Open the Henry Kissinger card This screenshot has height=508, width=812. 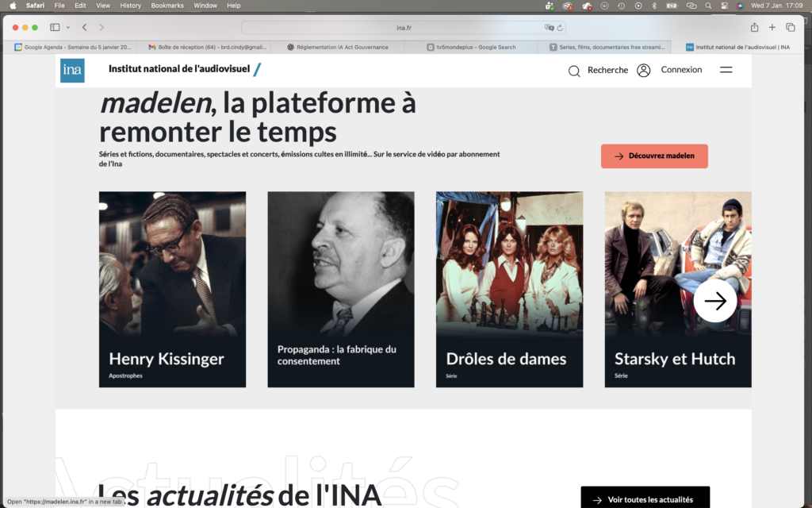pyautogui.click(x=172, y=289)
